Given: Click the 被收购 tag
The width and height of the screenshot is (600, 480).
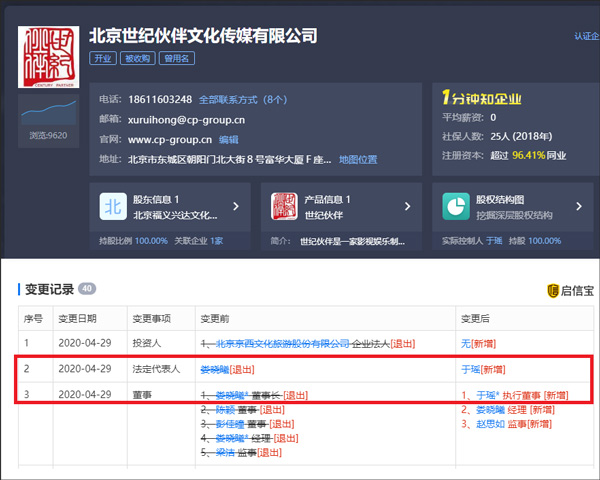Looking at the screenshot, I should pyautogui.click(x=138, y=58).
